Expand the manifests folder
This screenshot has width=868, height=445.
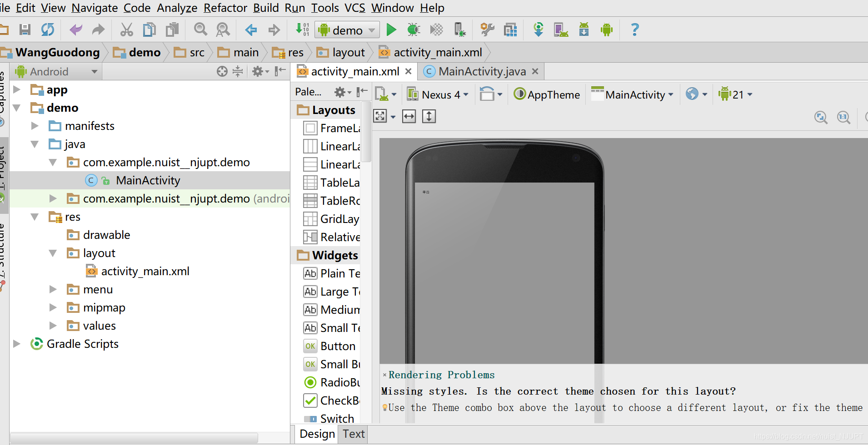[x=35, y=126]
